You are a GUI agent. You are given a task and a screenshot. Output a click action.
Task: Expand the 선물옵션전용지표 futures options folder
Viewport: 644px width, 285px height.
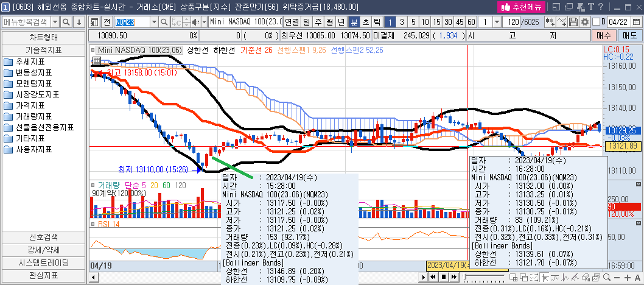(x=38, y=127)
